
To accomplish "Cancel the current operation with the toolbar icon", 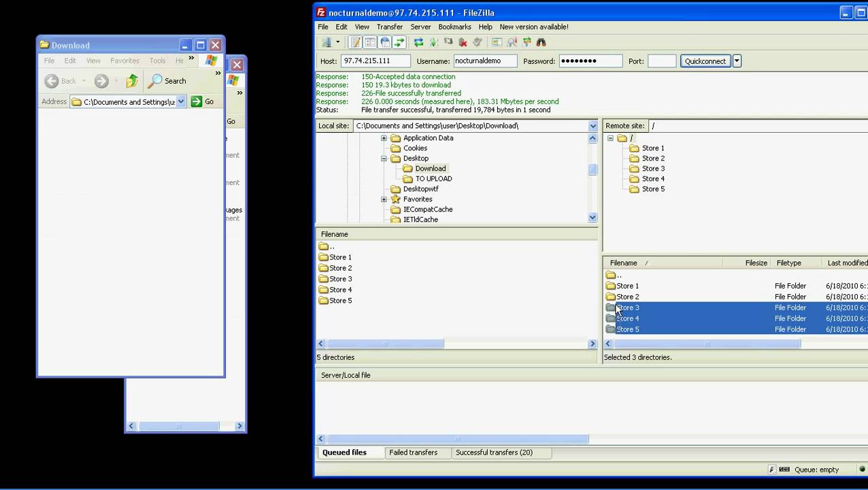I will (x=448, y=42).
